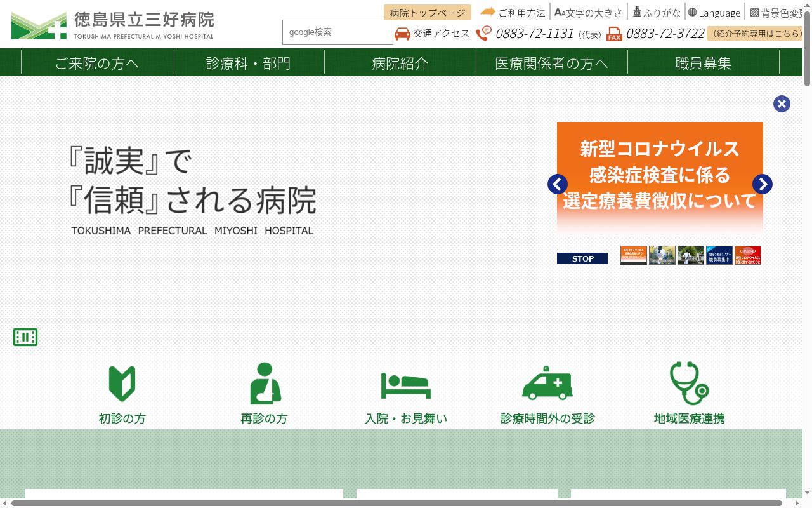Click the ambulance icon
Image resolution: width=812 pixels, height=508 pixels.
(547, 383)
